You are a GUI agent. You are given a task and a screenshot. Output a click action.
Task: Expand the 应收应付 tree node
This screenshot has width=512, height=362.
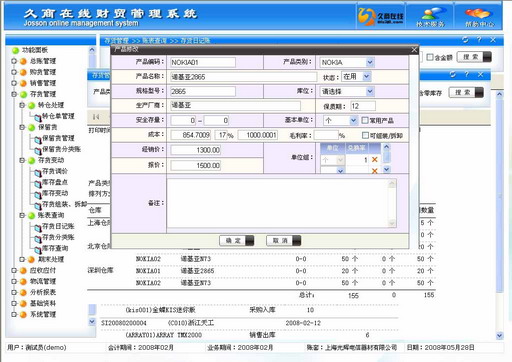tap(14, 270)
